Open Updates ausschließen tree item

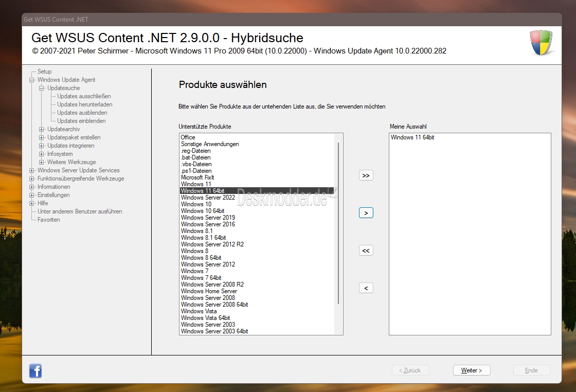pyautogui.click(x=84, y=96)
